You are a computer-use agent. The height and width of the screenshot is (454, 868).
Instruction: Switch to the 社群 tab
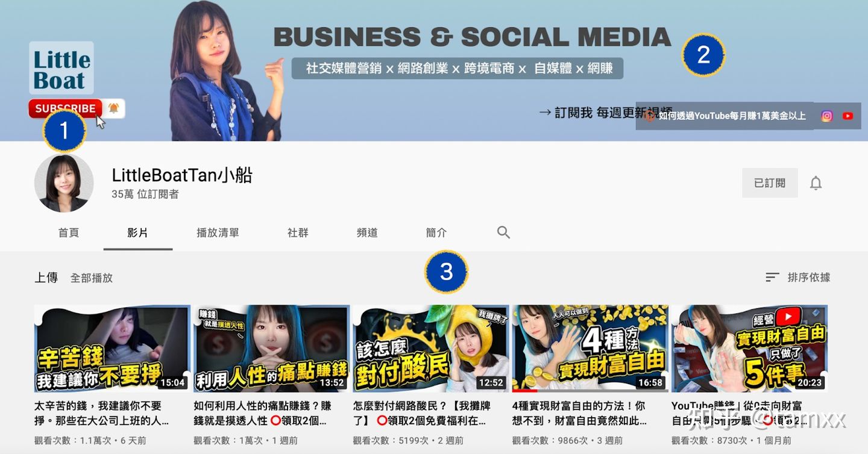click(298, 231)
